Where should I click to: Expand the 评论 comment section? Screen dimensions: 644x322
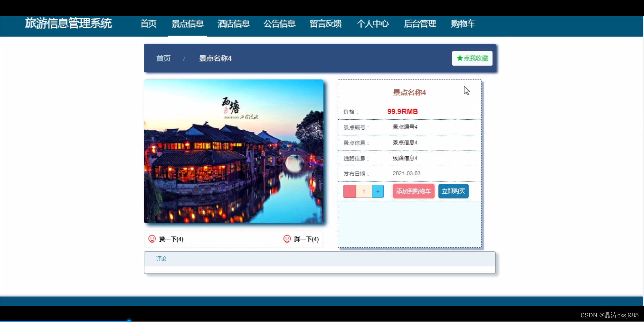(161, 259)
